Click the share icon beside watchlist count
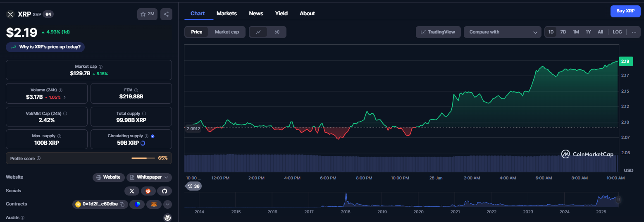644x222 pixels. (166, 14)
